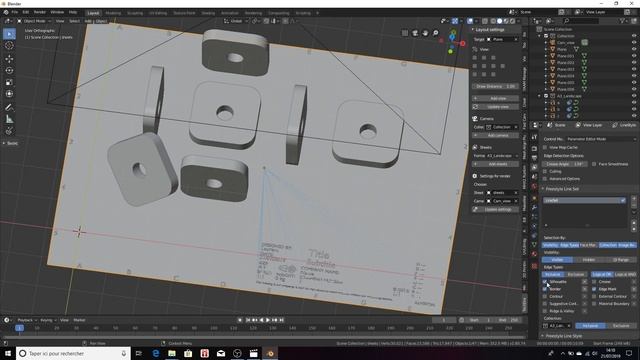The image size is (640, 360).
Task: Click the Blender logo menu icon
Action: [x=6, y=12]
